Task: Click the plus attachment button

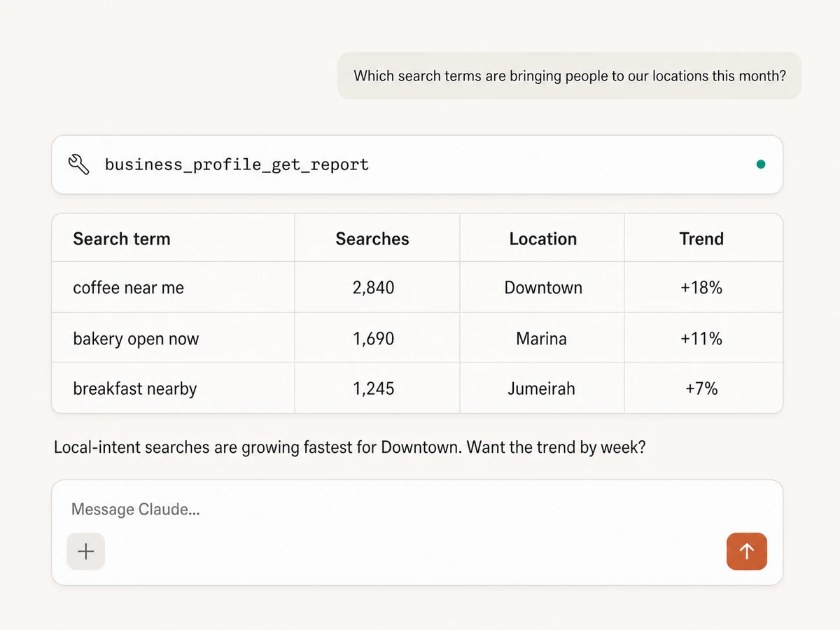Action: pos(85,552)
